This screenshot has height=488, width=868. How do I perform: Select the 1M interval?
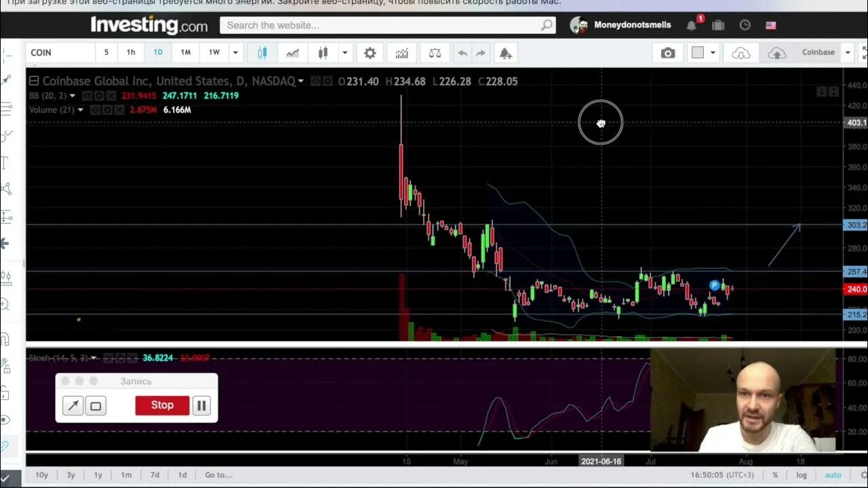(186, 53)
